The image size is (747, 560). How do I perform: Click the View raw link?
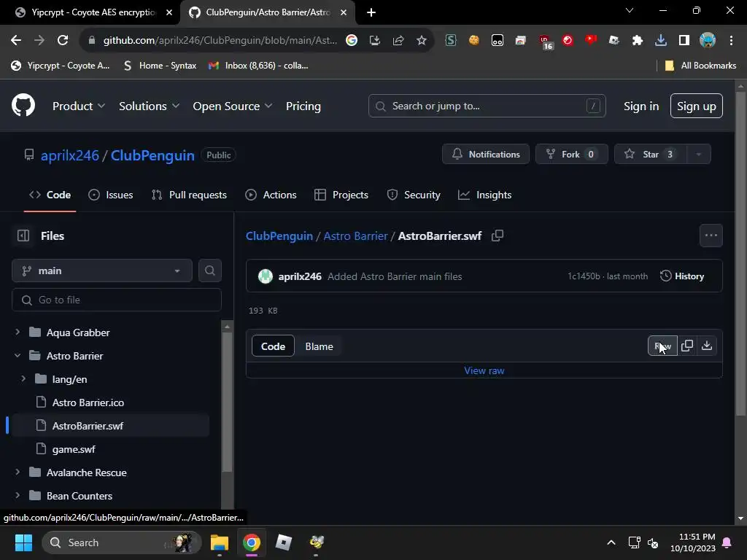[484, 370]
